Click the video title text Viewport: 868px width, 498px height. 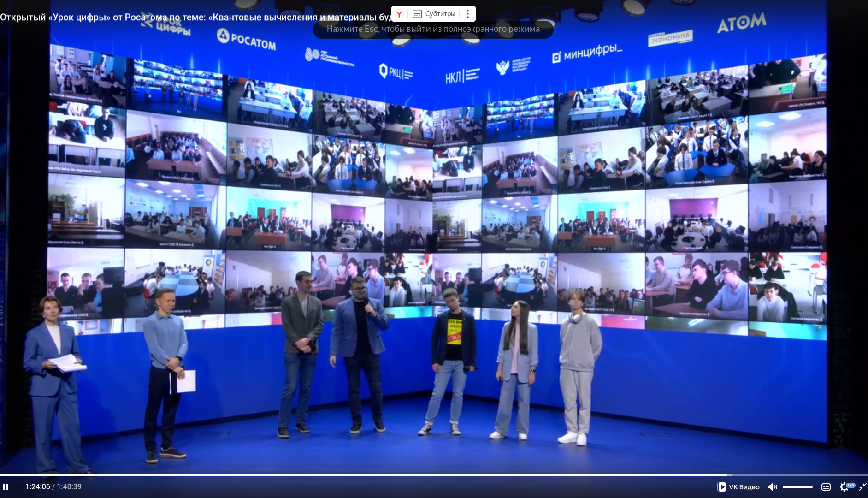[195, 18]
